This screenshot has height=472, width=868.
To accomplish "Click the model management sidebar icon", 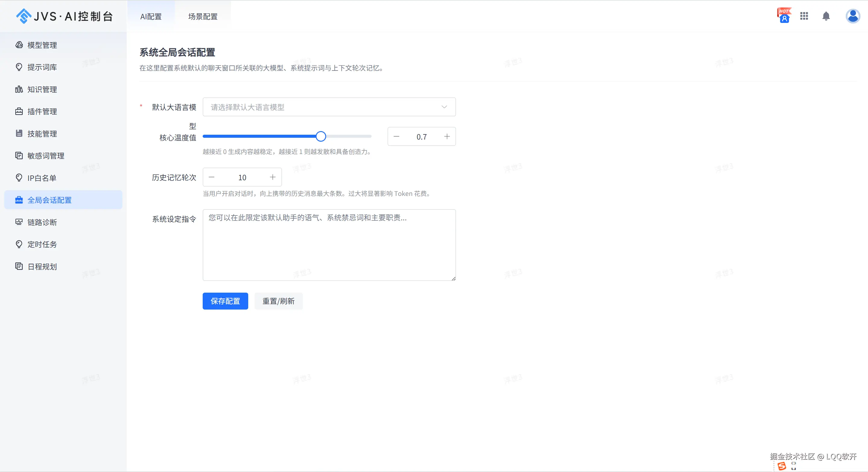I will pos(19,45).
